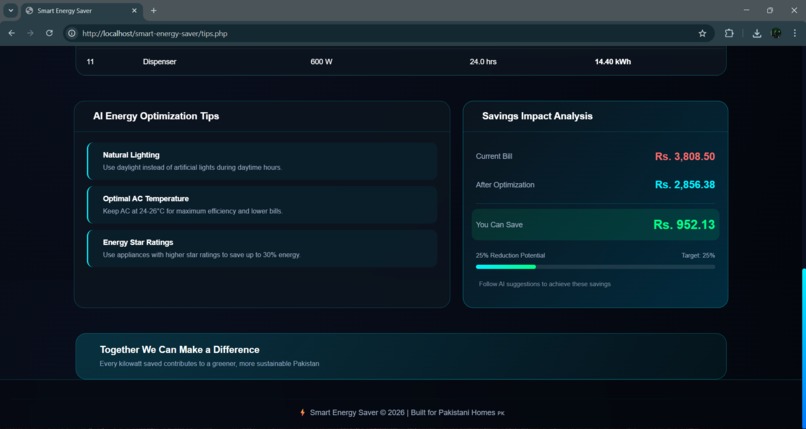806x429 pixels.
Task: Click the reduction potential progress bar
Action: coord(595,267)
